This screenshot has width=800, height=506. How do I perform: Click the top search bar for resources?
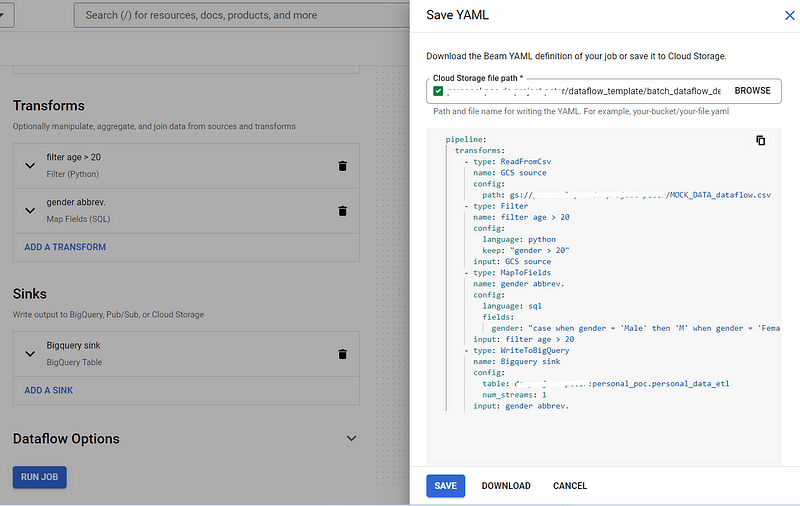pyautogui.click(x=240, y=15)
